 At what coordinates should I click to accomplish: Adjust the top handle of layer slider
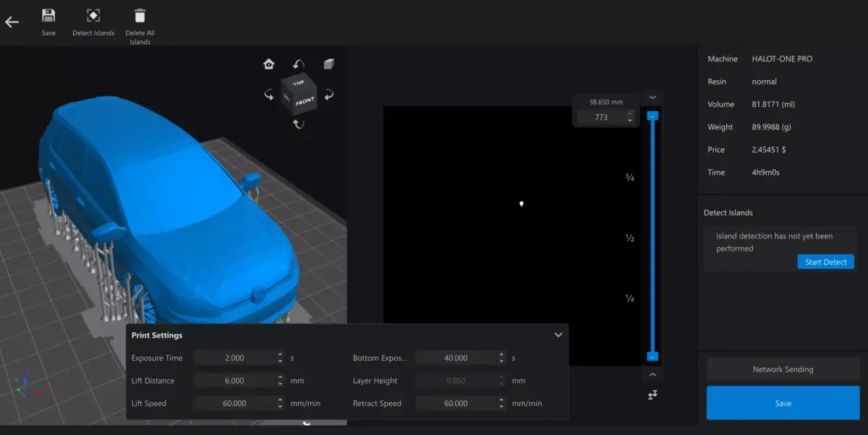(652, 116)
